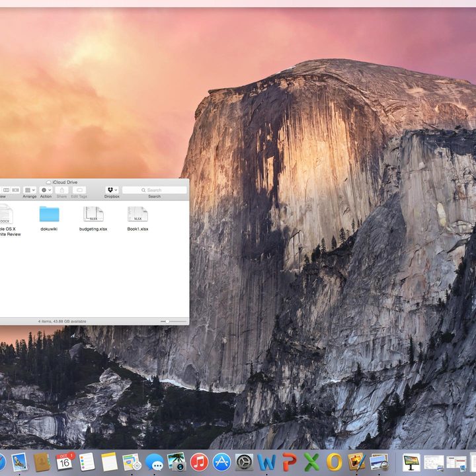Image resolution: width=476 pixels, height=476 pixels.
Task: Select the Book1.xlsx file
Action: click(138, 219)
